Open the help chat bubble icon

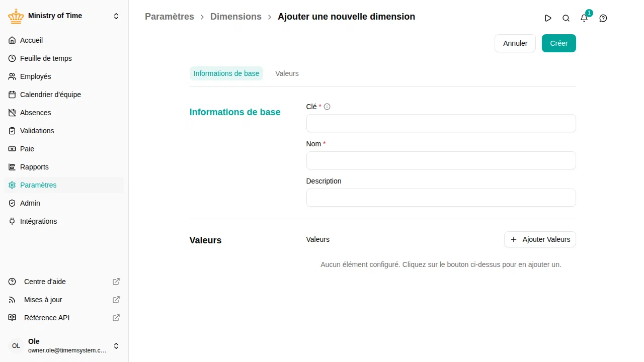pyautogui.click(x=603, y=18)
